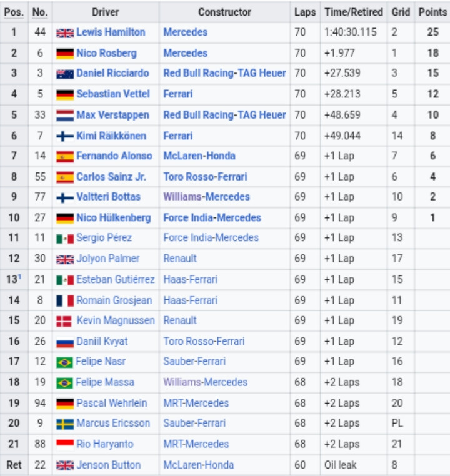Image resolution: width=450 pixels, height=476 pixels.
Task: Click the Russian flag beside Daniil Kvyat
Action: click(x=65, y=342)
